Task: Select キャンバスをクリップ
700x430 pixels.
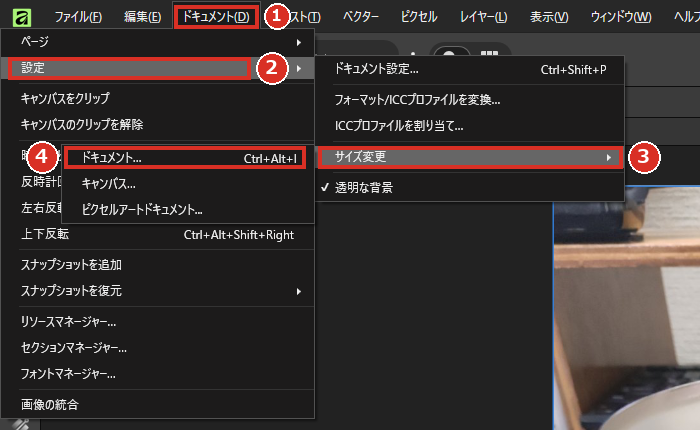Action: coord(158,98)
